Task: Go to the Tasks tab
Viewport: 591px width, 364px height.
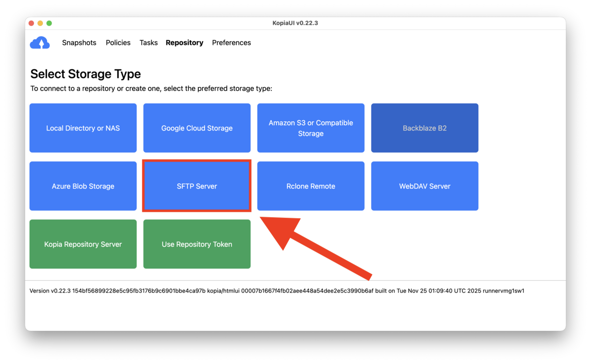Action: (149, 43)
